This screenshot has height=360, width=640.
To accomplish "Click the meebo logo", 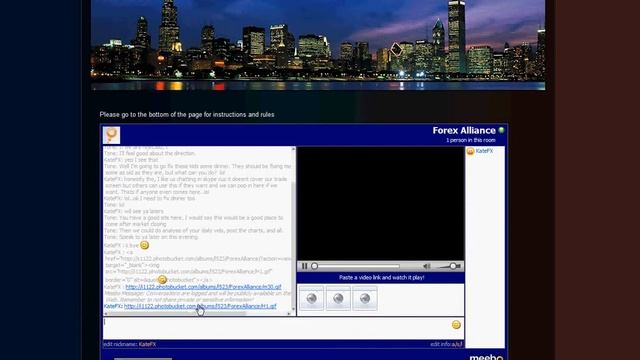I will (486, 357).
